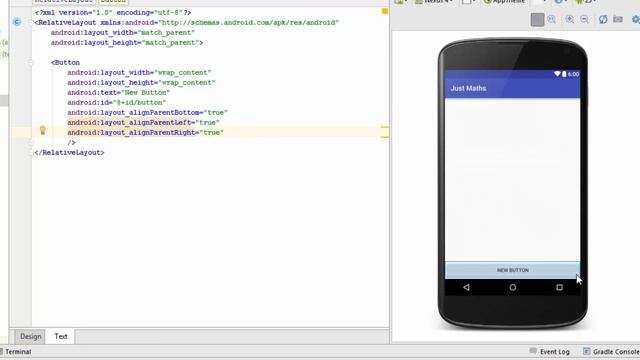Zoom in on the layout preview
The image size is (640, 360).
coord(570,20)
